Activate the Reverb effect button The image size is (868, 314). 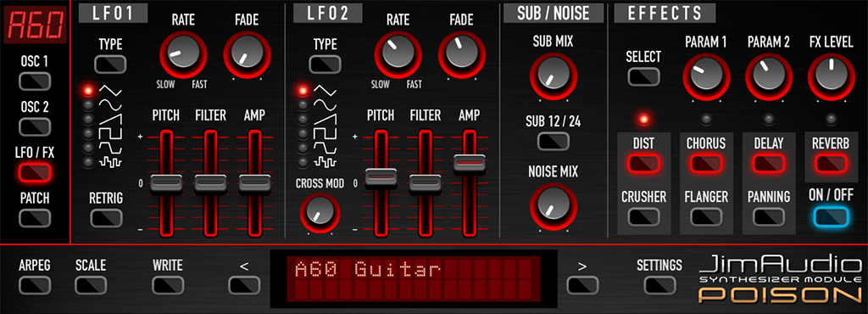pyautogui.click(x=831, y=164)
